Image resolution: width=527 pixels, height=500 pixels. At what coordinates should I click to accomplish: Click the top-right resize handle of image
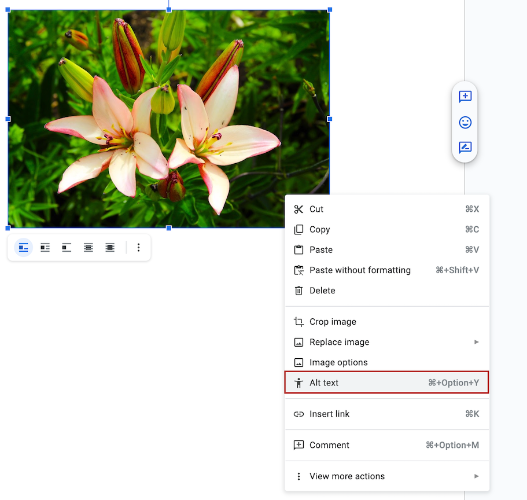pyautogui.click(x=330, y=10)
